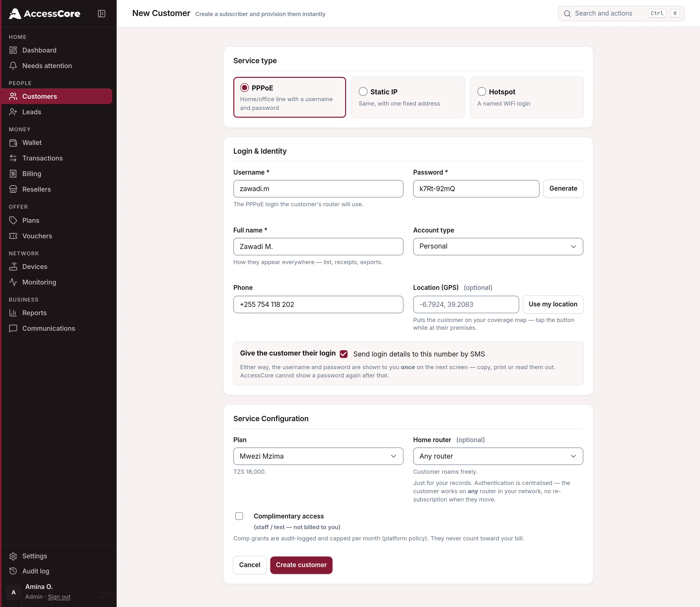Uncheck Send login details by SMS
Screen dimensions: 700x607
pos(344,354)
